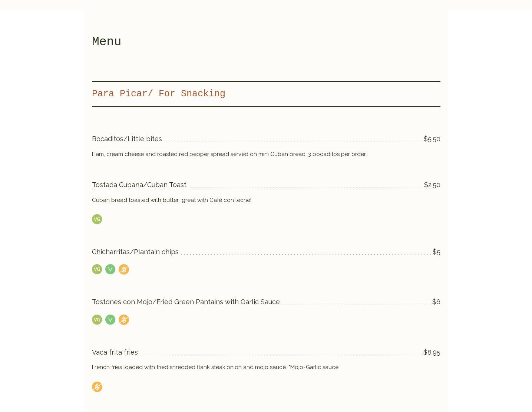The image size is (532, 412).
Task: Select the Tostada Cubana/Cuban Toast item name
Action: pos(139,185)
